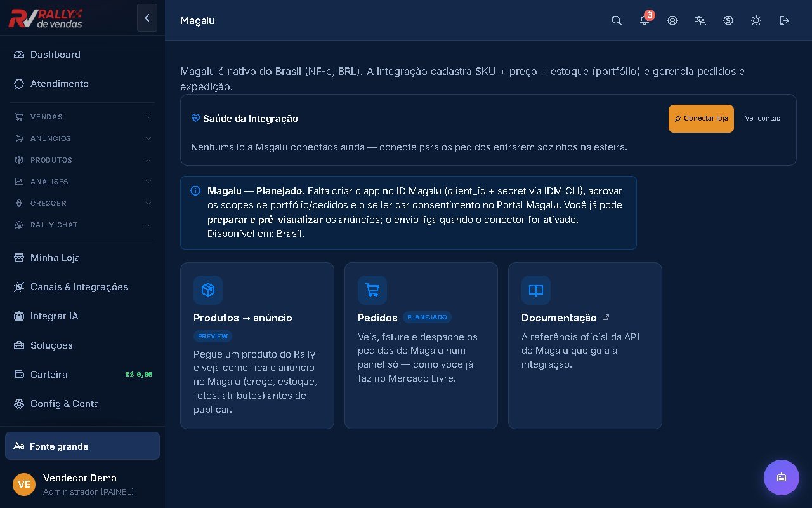This screenshot has height=508, width=812.
Task: Open the search icon in the top bar
Action: [617, 20]
